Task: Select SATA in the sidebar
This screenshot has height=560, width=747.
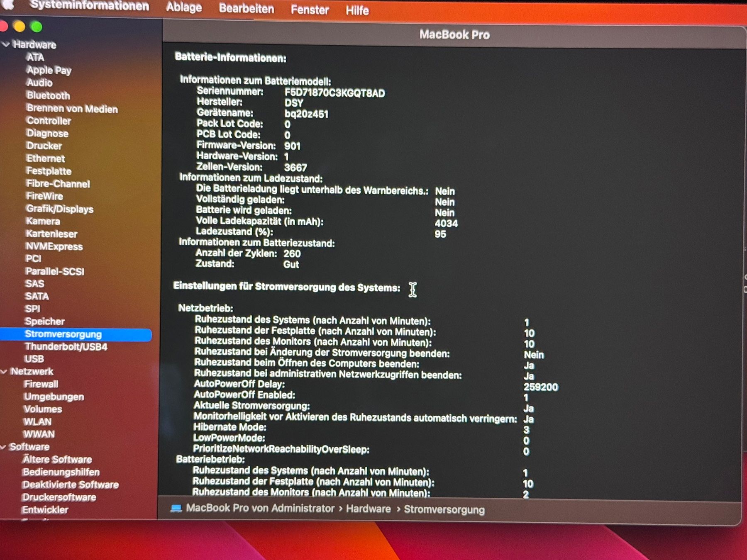Action: tap(37, 296)
